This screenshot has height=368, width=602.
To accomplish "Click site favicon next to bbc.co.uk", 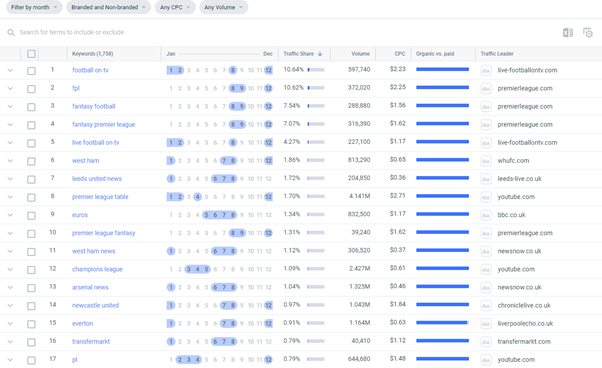I will 486,215.
